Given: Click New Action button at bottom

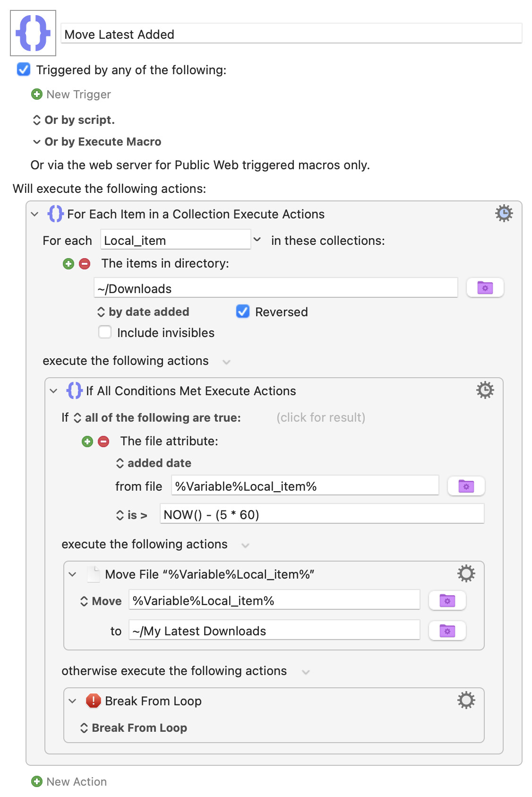Looking at the screenshot, I should pos(69,782).
